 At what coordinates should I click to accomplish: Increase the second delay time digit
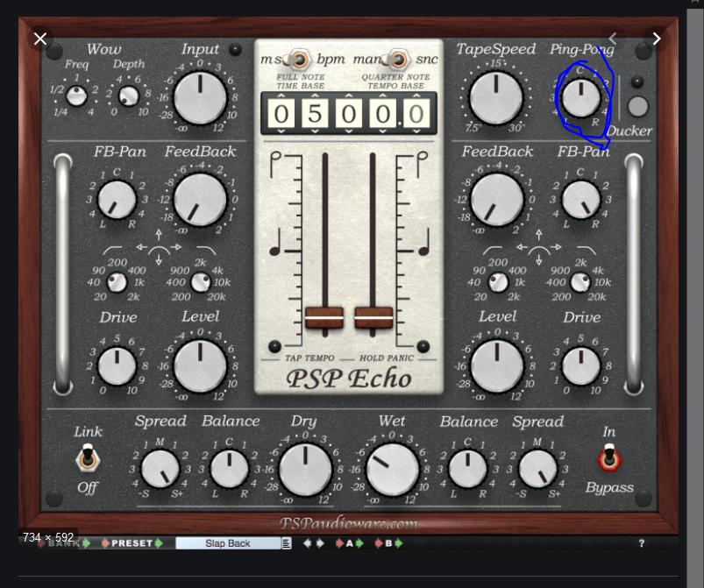point(314,96)
